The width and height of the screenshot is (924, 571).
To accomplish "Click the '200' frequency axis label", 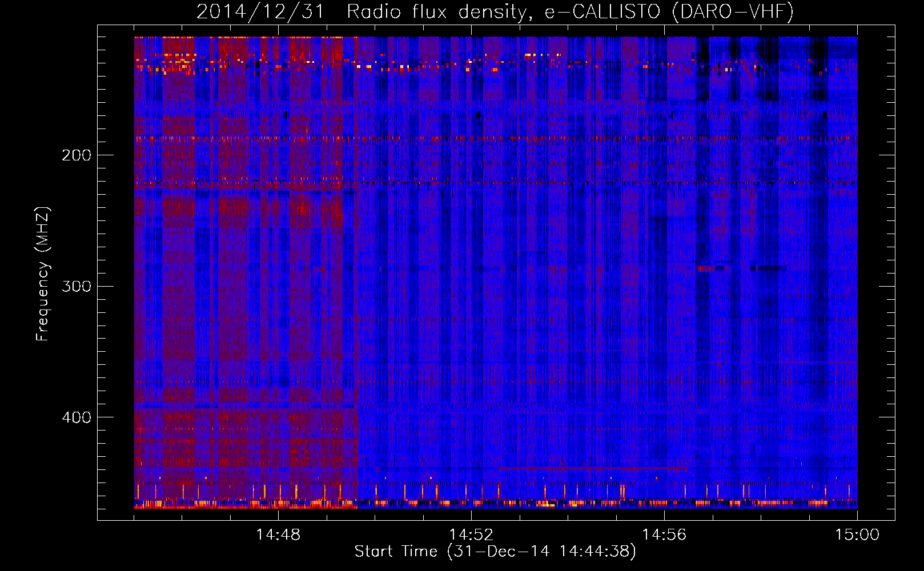I will click(x=77, y=155).
